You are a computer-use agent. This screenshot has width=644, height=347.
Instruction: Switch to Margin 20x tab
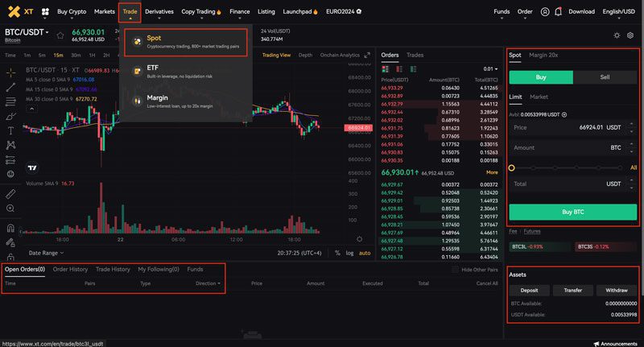point(543,55)
